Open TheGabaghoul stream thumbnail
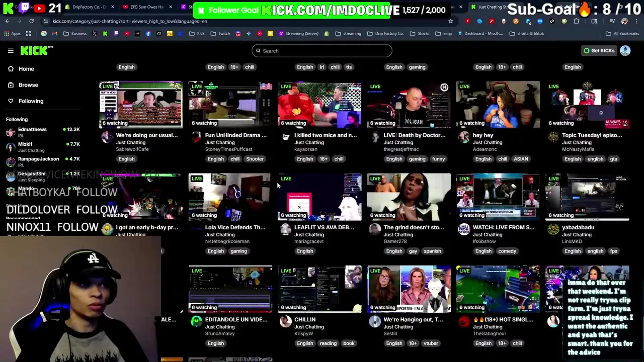Image resolution: width=644 pixels, height=362 pixels. [498, 289]
